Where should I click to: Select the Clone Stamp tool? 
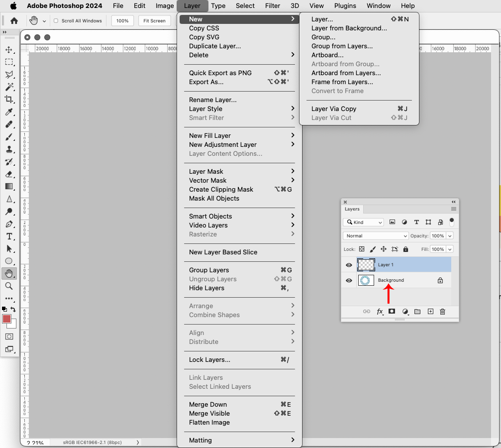[x=8, y=149]
